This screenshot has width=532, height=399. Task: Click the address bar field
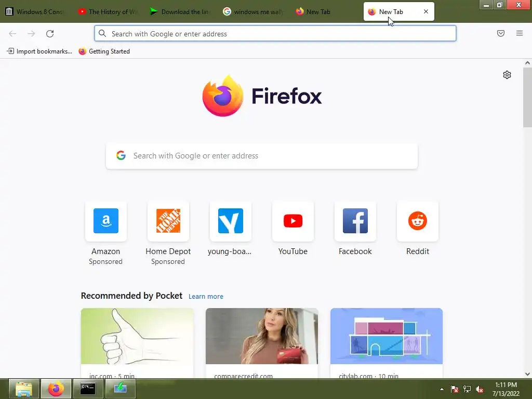point(275,34)
